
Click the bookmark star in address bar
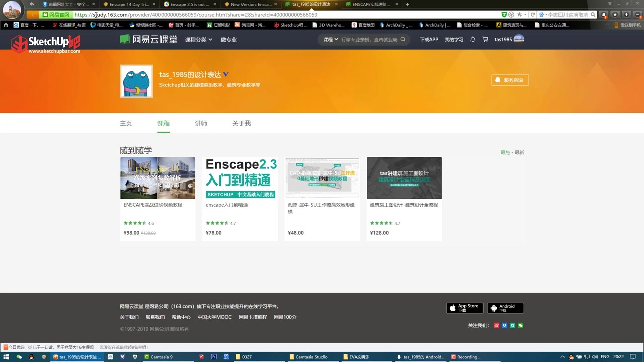(519, 15)
